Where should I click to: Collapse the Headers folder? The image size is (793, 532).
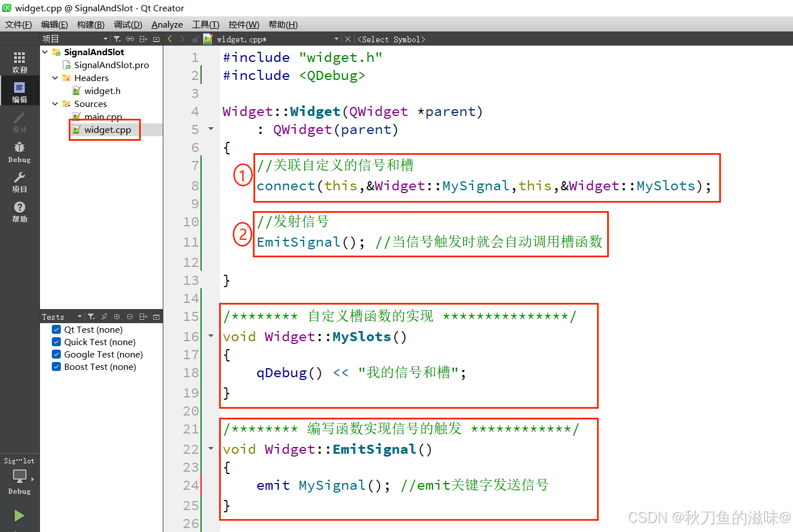[55, 78]
